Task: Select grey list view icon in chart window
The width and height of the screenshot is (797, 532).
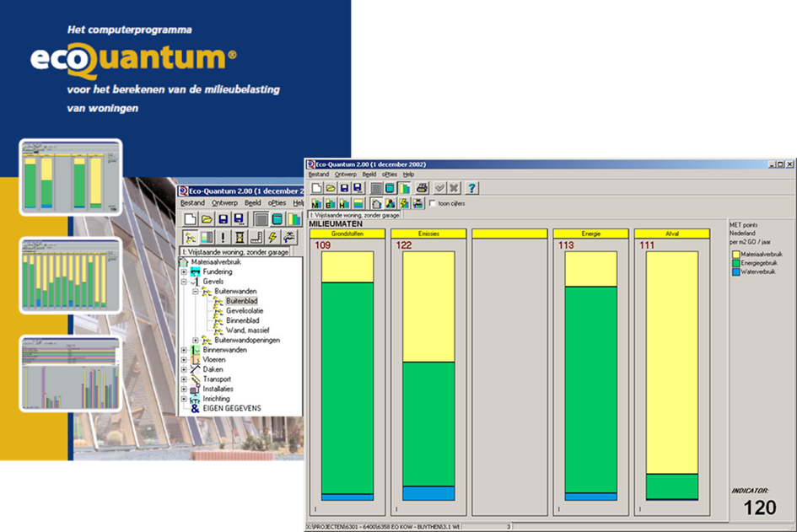Action: click(376, 188)
